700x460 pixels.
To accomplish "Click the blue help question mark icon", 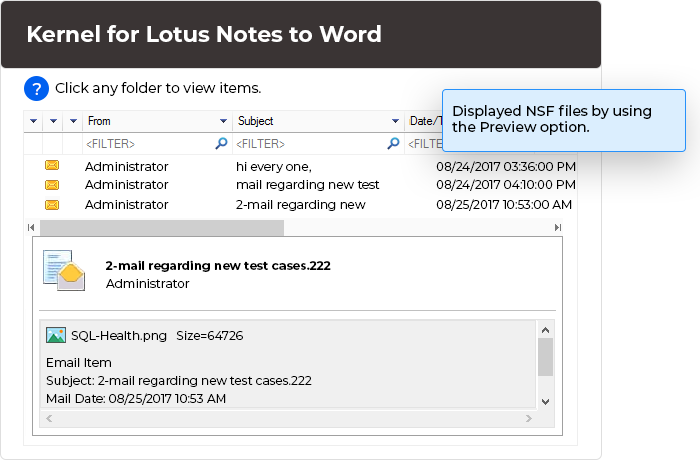I will (36, 88).
